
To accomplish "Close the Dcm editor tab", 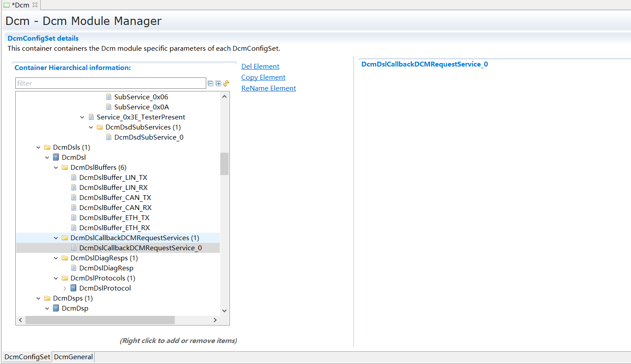I will click(x=35, y=5).
